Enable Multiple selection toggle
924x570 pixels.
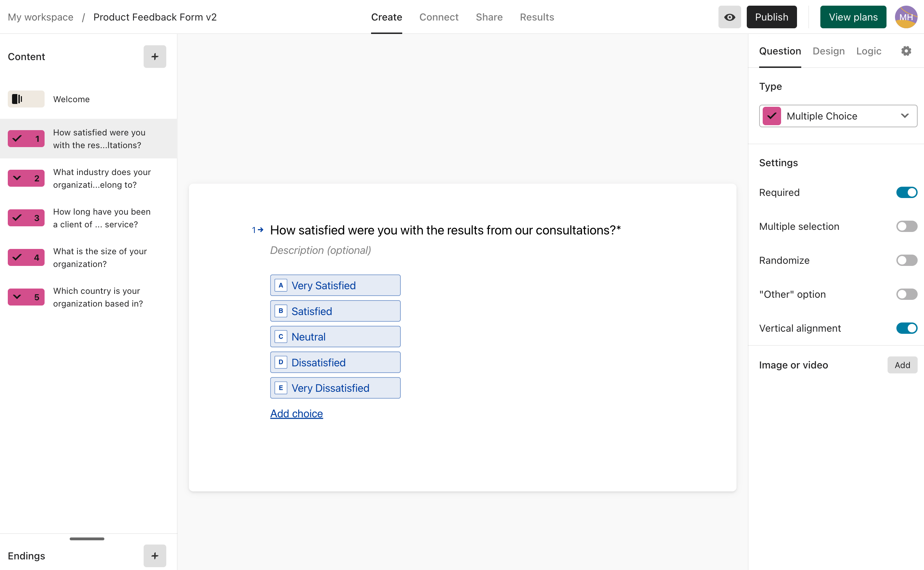tap(906, 226)
